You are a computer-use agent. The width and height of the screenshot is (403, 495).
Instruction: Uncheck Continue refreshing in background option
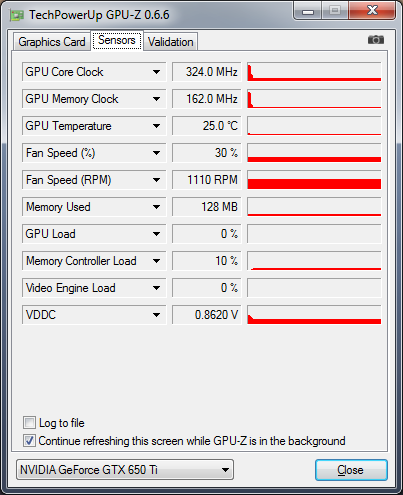pos(29,441)
